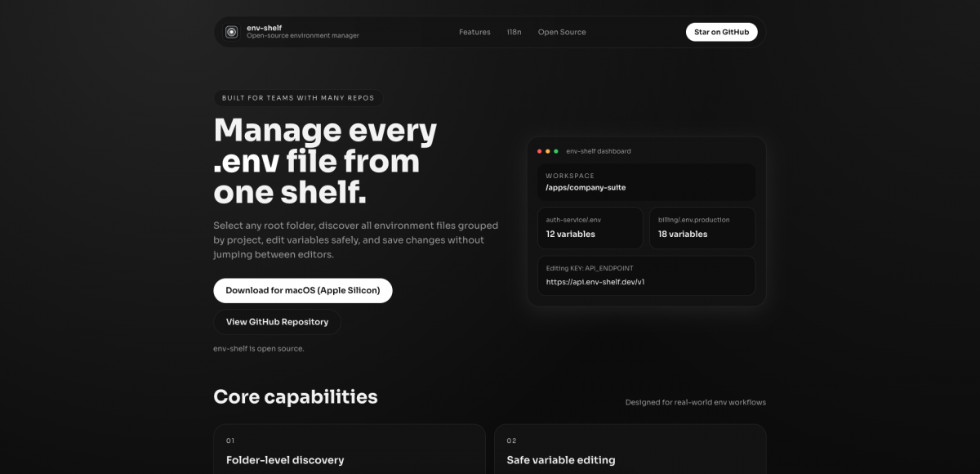Open the Open Source nav link
Image resolution: width=980 pixels, height=474 pixels.
[x=561, y=32]
